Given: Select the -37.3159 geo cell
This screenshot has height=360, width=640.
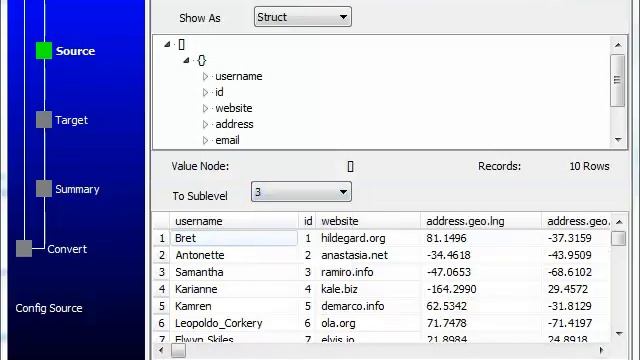Looking at the screenshot, I should 577,238.
